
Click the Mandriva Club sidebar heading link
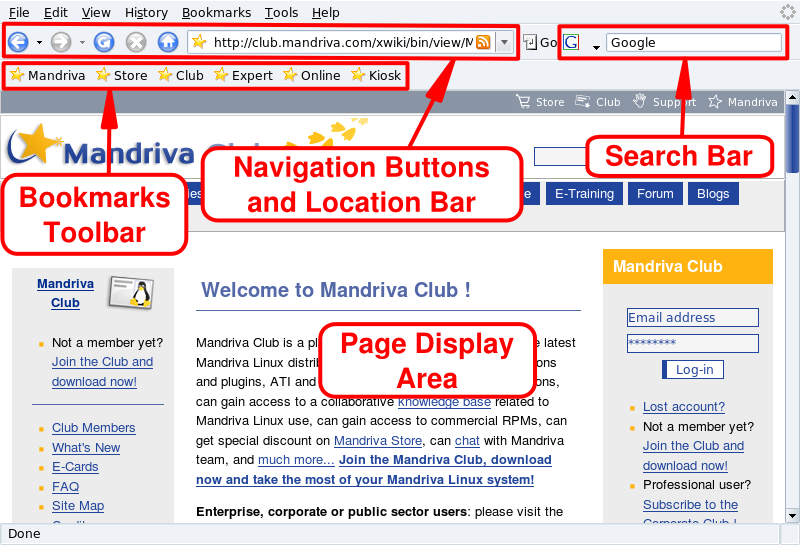tap(65, 293)
